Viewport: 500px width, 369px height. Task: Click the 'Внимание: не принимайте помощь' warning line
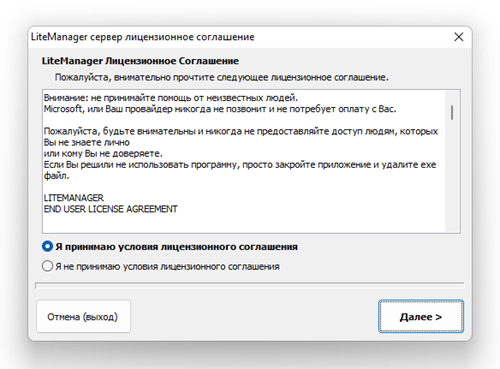point(171,98)
